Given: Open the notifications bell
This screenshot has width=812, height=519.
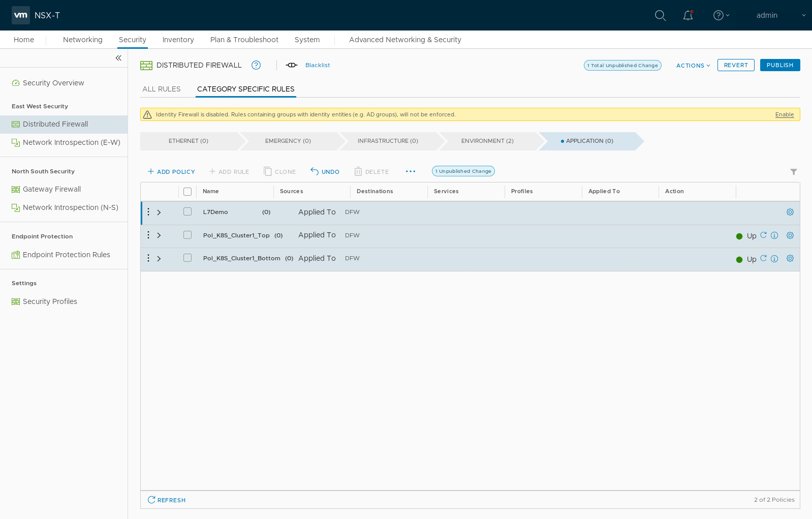Looking at the screenshot, I should coord(688,15).
